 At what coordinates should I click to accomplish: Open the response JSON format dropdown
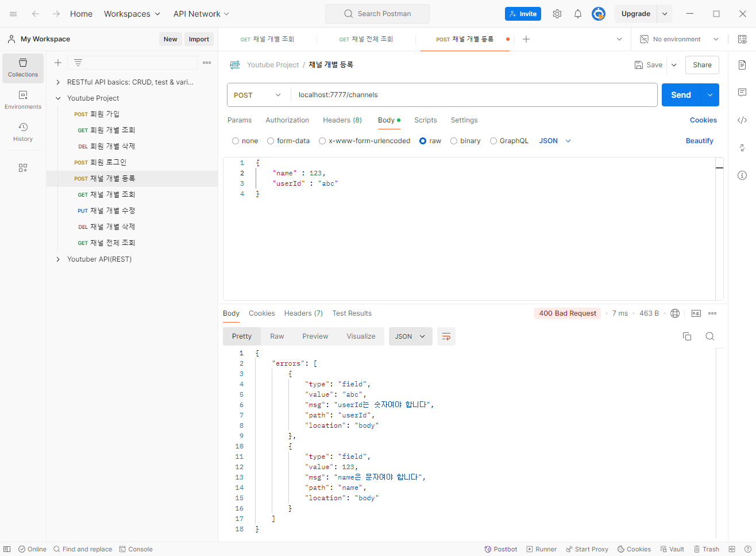pyautogui.click(x=410, y=336)
